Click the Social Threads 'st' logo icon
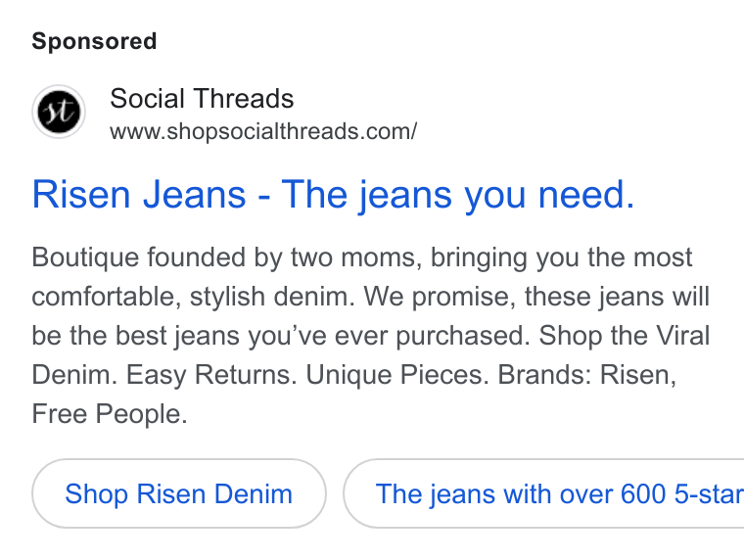 coord(59,112)
